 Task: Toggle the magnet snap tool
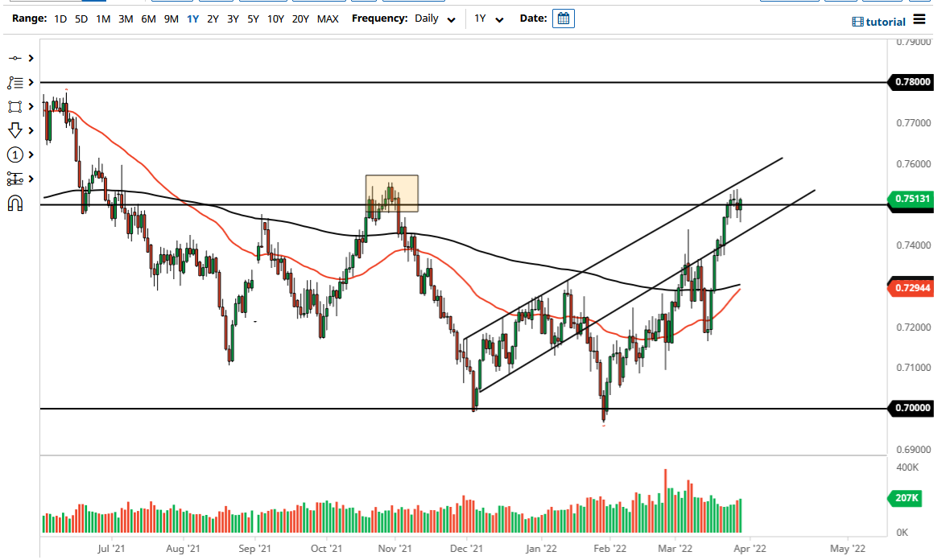click(16, 202)
